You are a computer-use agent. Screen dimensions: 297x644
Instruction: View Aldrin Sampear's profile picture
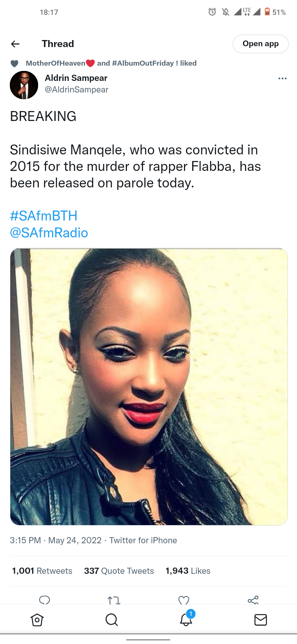(24, 85)
